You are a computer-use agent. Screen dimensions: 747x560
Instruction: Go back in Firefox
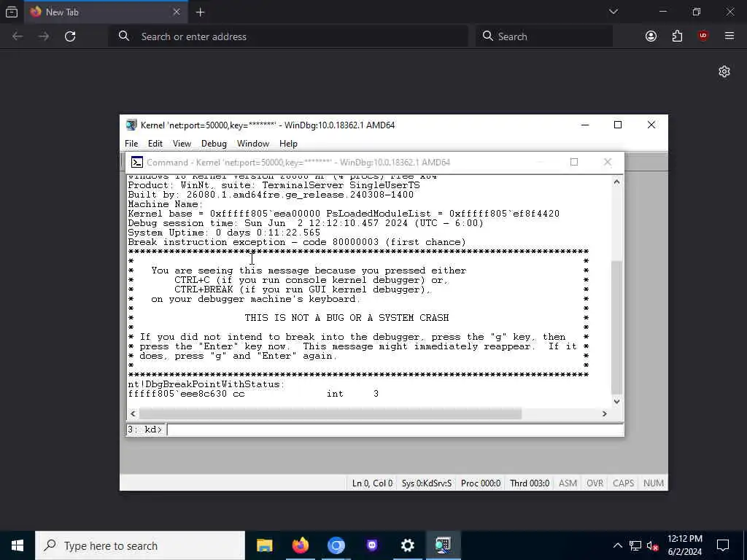[x=18, y=36]
